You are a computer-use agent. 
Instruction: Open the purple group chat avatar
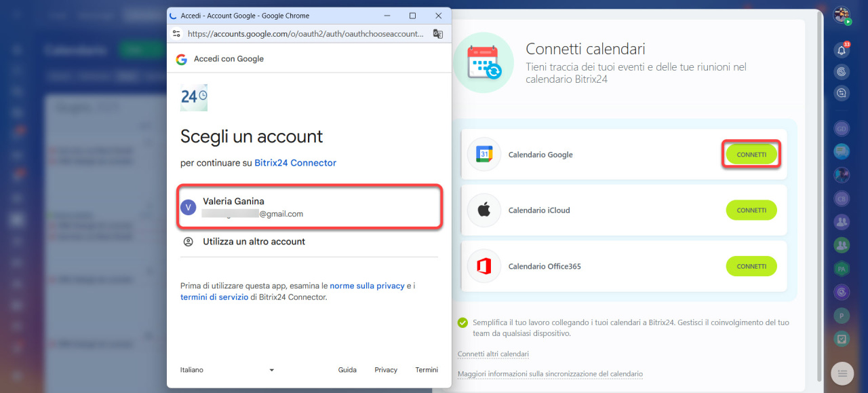pyautogui.click(x=842, y=221)
